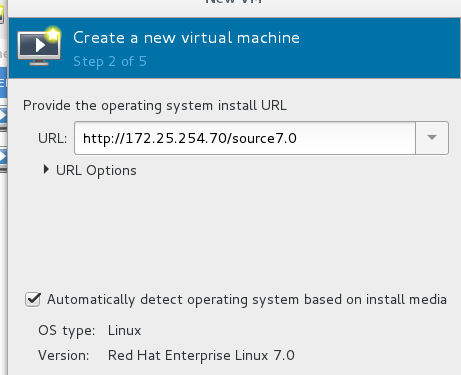Viewport: 461px width, 375px height.
Task: Click the highlighted blue row at left edge
Action: [3, 82]
